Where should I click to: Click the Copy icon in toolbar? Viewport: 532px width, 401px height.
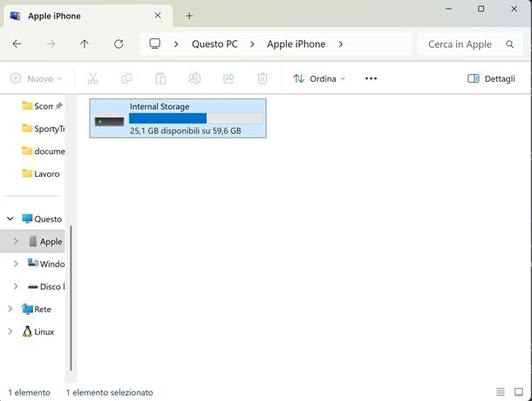(126, 78)
